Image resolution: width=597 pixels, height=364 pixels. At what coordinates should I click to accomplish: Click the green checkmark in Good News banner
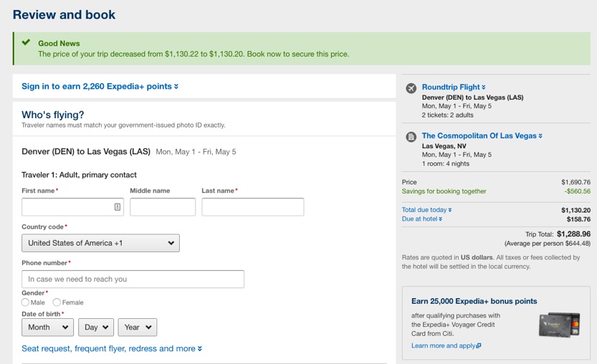pyautogui.click(x=26, y=42)
